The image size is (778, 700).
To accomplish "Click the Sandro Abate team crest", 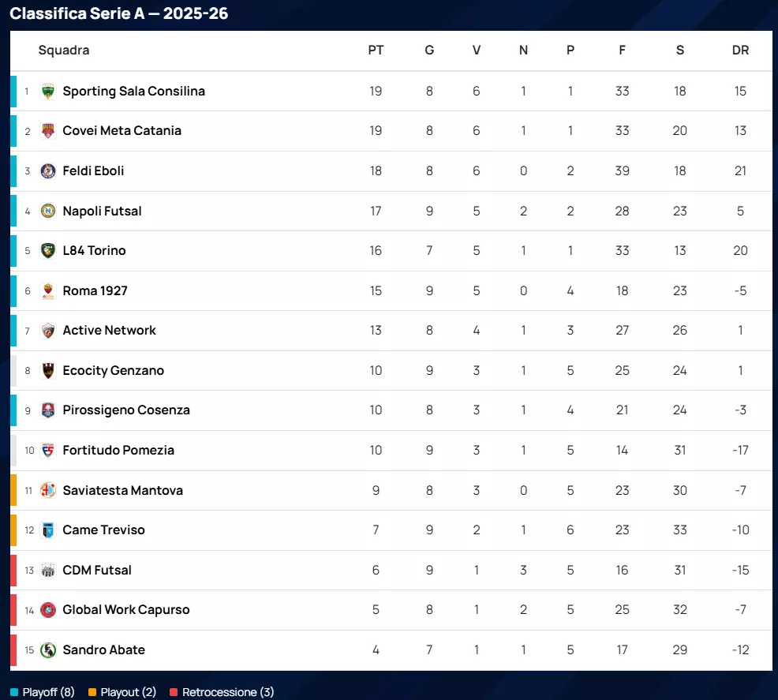I will 48,650.
